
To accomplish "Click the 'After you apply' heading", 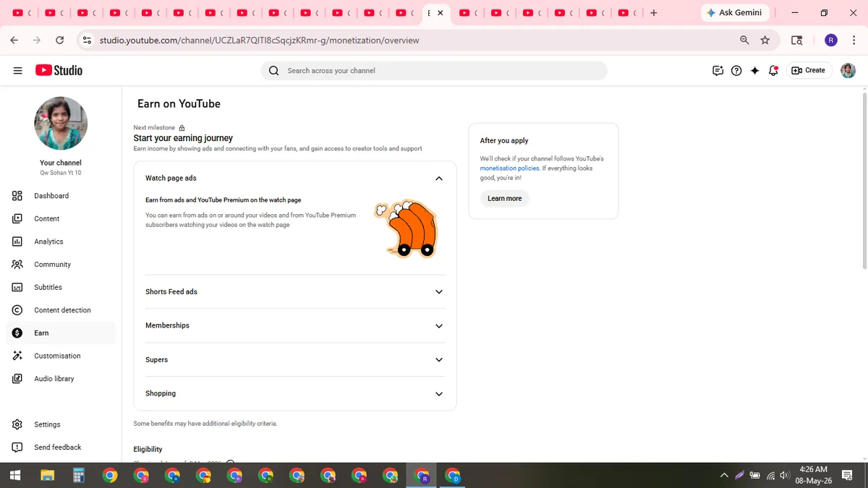I will (504, 141).
